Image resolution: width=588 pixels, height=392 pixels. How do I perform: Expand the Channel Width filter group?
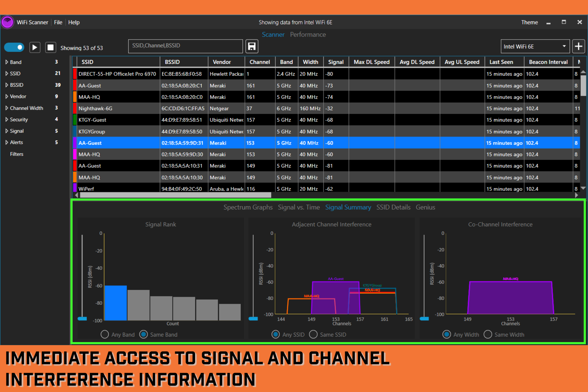coord(7,108)
